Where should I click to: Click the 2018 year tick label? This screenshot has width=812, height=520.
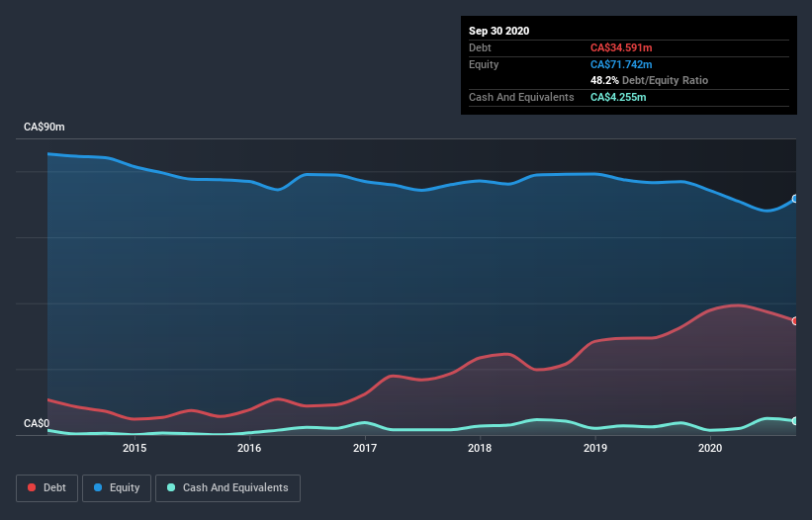pos(480,448)
